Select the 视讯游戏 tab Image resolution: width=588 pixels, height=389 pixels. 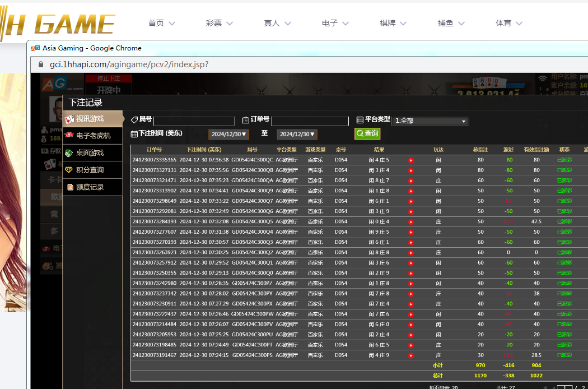click(x=92, y=119)
